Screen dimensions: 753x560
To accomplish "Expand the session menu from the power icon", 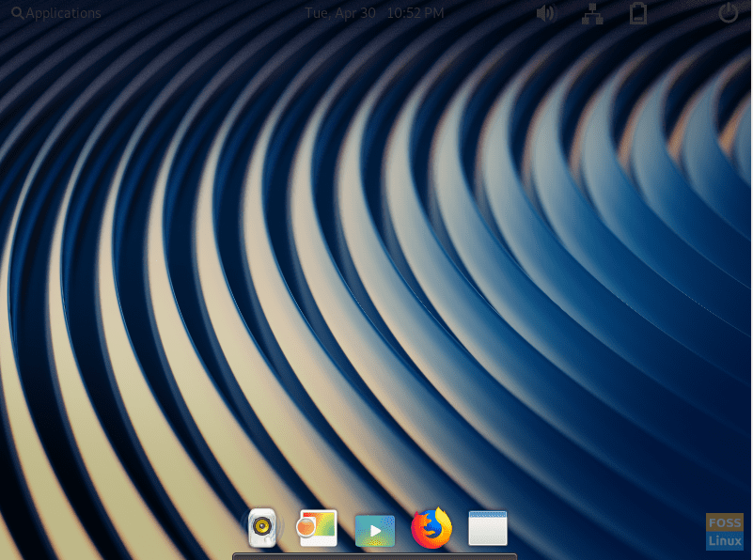I will point(729,13).
